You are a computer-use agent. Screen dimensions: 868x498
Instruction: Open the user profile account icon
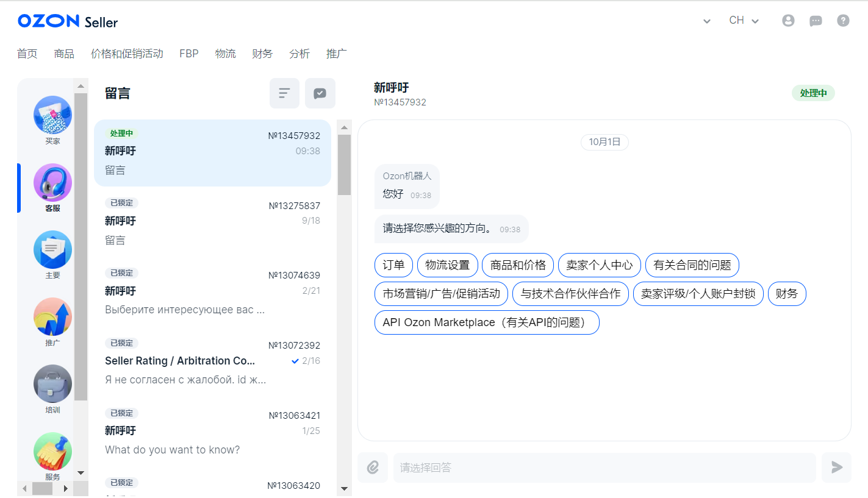coord(788,20)
